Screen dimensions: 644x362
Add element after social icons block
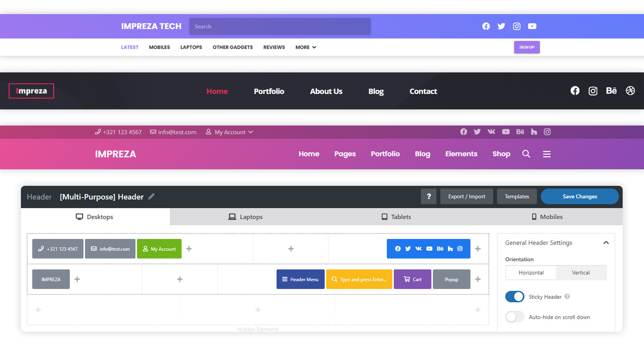point(478,249)
